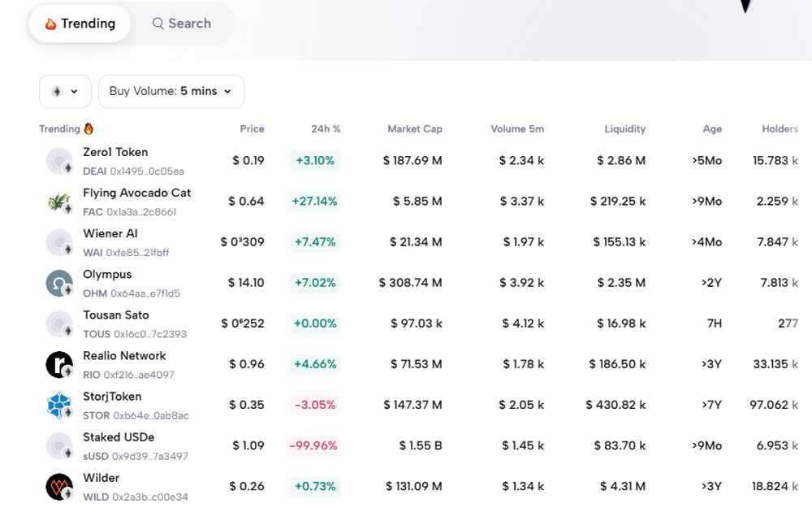Screen dimensions: 812x508
Task: Click the $ 16.98 k liquidity value
Action: [621, 323]
